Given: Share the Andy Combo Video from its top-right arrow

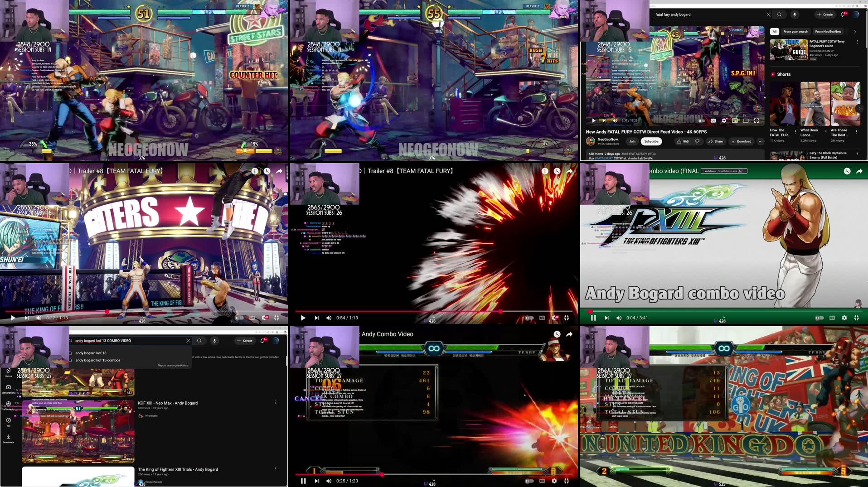Looking at the screenshot, I should (569, 334).
